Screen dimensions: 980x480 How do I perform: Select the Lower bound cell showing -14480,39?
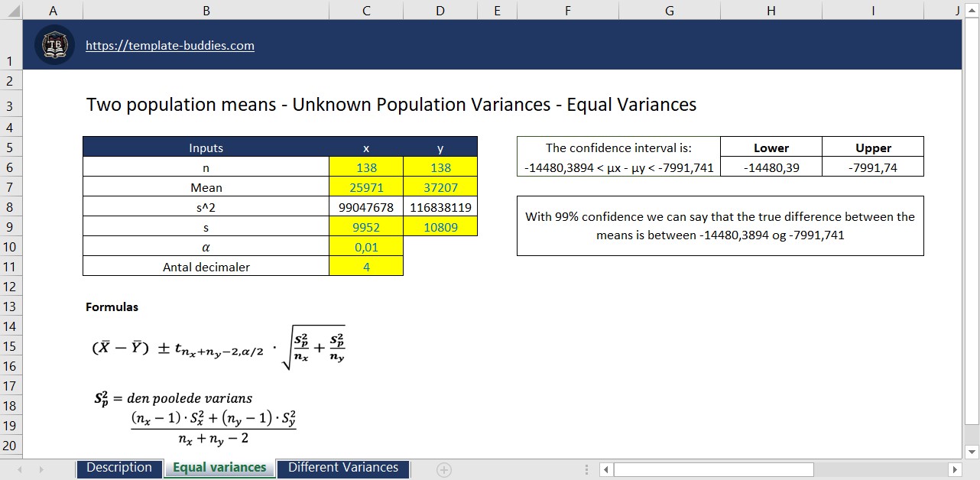click(x=771, y=167)
